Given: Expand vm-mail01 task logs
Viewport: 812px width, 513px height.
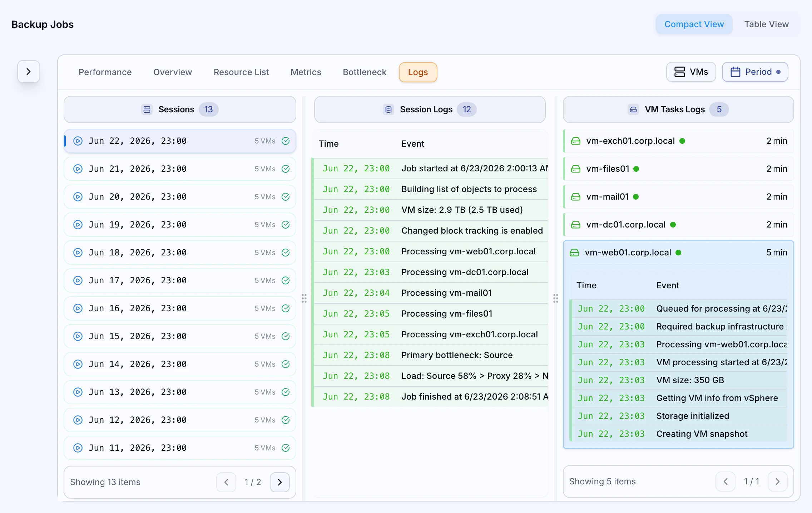Looking at the screenshot, I should tap(678, 197).
